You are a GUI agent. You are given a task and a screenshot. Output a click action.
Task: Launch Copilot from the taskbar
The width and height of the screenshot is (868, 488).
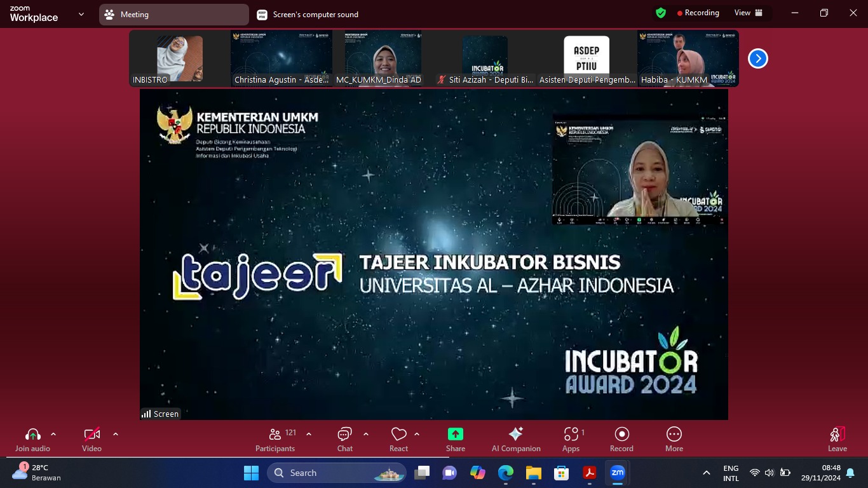click(x=478, y=473)
